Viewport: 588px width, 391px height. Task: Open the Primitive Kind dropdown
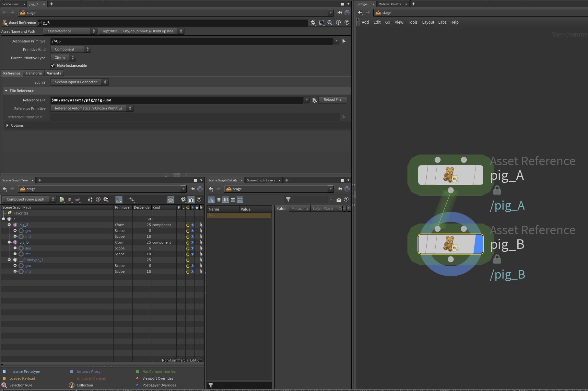71,49
